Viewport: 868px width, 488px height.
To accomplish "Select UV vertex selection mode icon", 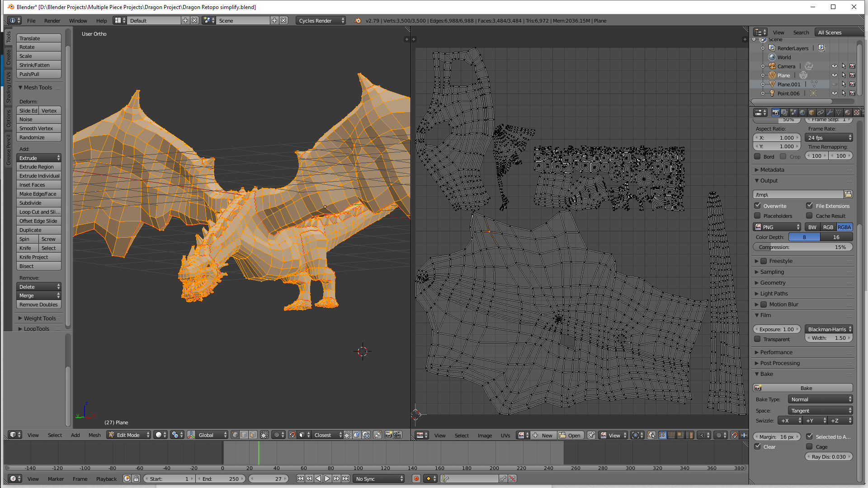I will tap(662, 435).
